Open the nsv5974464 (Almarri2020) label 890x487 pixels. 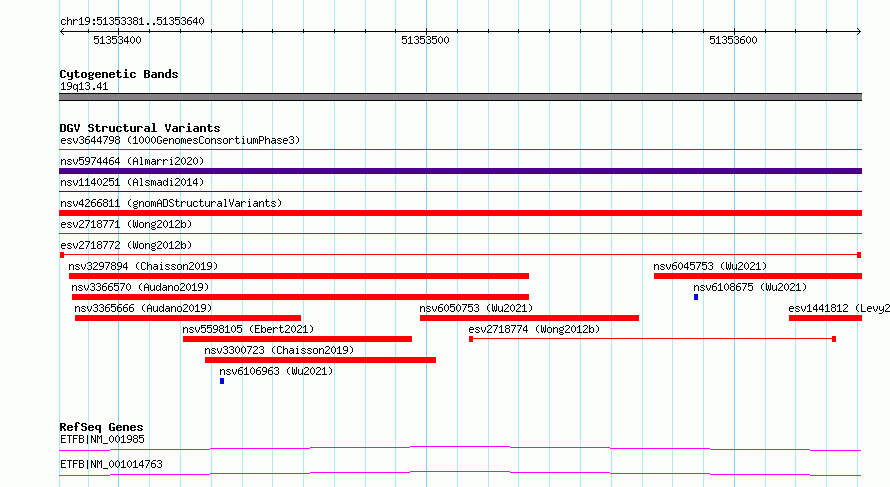132,161
